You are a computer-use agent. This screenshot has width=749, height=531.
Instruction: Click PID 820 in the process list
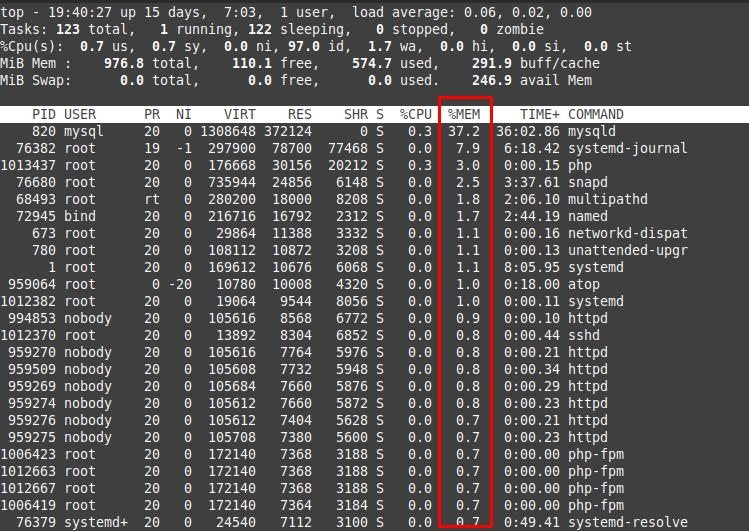point(44,131)
